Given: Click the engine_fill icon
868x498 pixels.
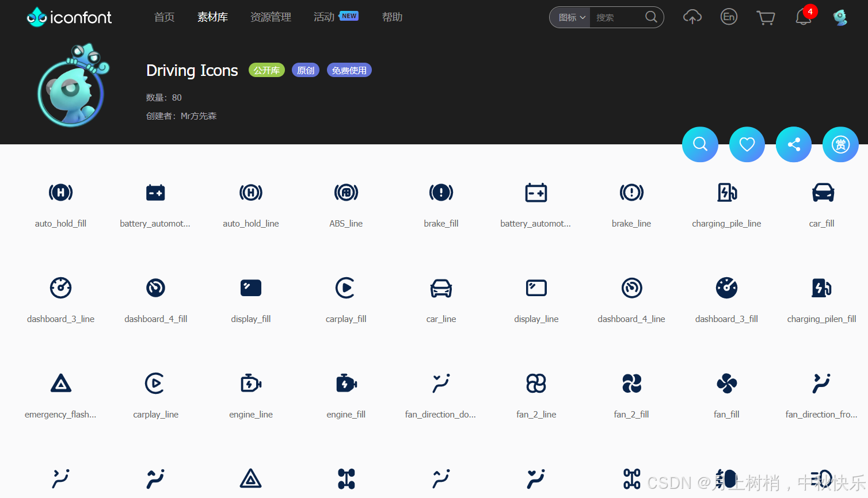Looking at the screenshot, I should [346, 384].
